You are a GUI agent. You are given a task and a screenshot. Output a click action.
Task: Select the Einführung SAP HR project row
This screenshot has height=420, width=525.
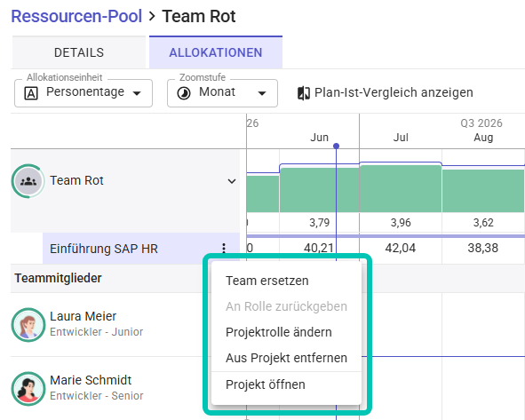coord(141,249)
